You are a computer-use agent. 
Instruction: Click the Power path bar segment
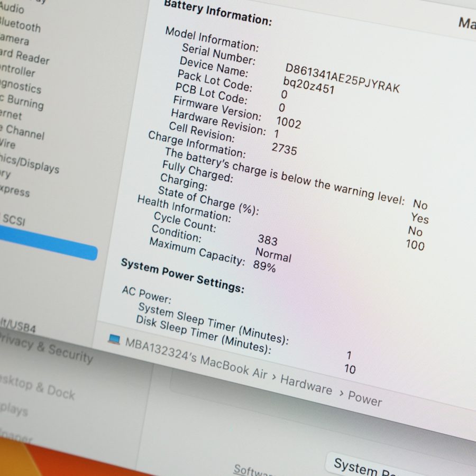click(x=365, y=398)
